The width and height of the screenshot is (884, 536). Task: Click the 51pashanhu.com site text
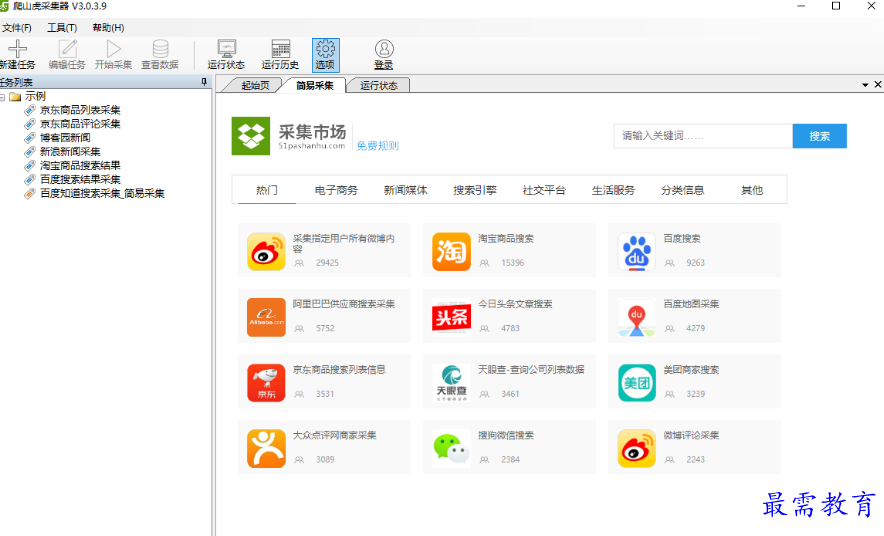click(311, 146)
